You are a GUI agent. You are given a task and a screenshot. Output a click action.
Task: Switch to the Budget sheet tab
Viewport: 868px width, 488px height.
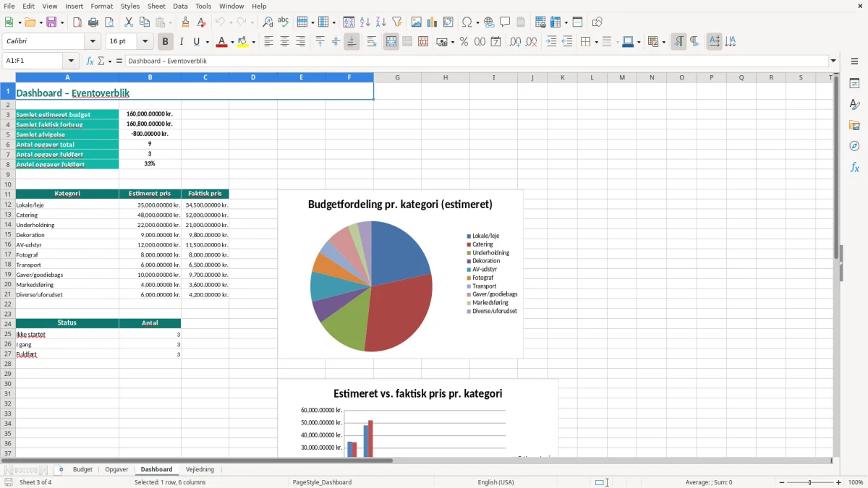coord(82,469)
